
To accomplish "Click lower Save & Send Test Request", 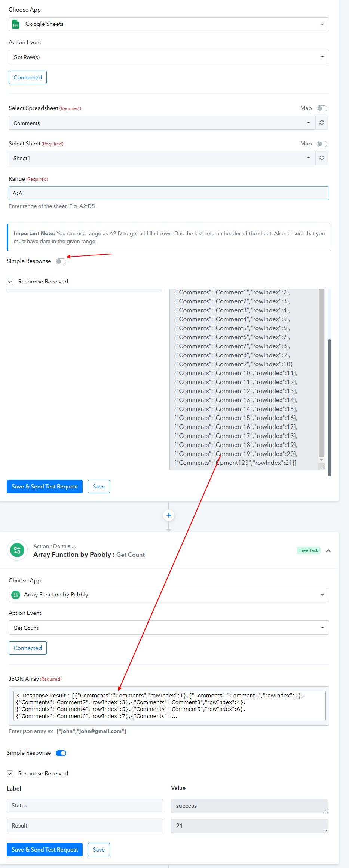I will tap(45, 850).
